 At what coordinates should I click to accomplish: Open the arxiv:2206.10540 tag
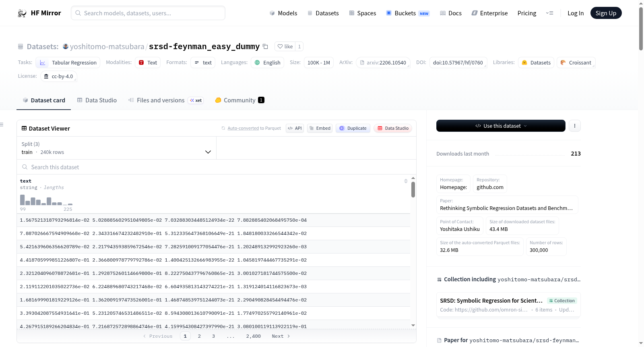pyautogui.click(x=383, y=62)
